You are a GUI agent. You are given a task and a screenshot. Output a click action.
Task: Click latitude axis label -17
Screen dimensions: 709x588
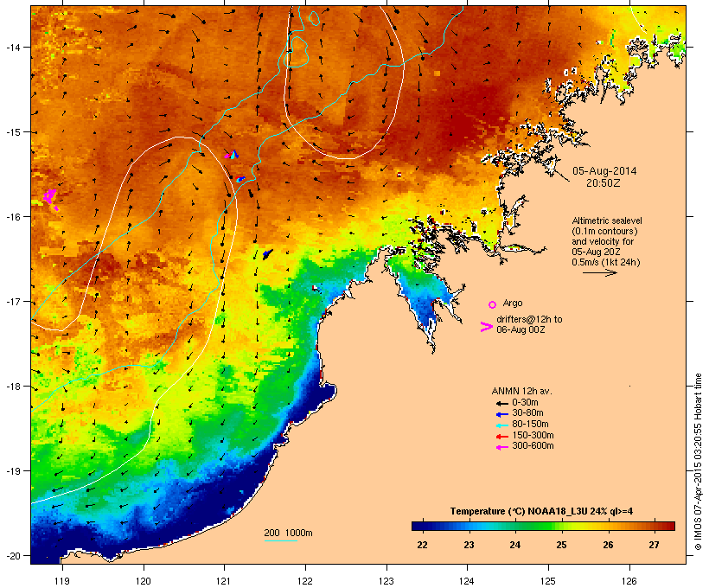pos(12,302)
